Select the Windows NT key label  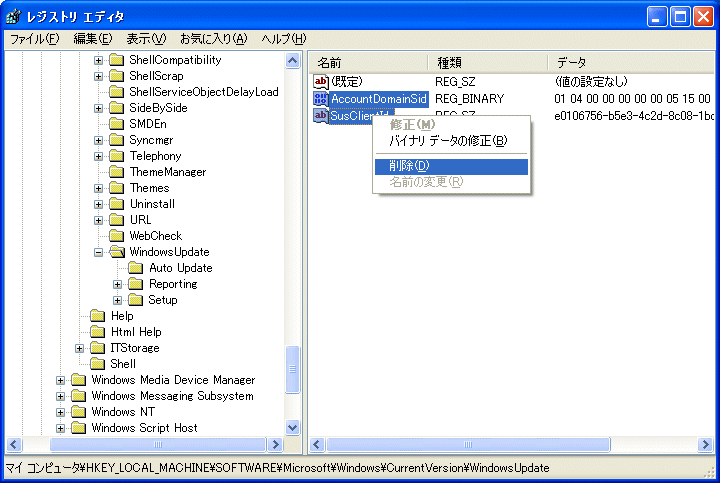123,412
